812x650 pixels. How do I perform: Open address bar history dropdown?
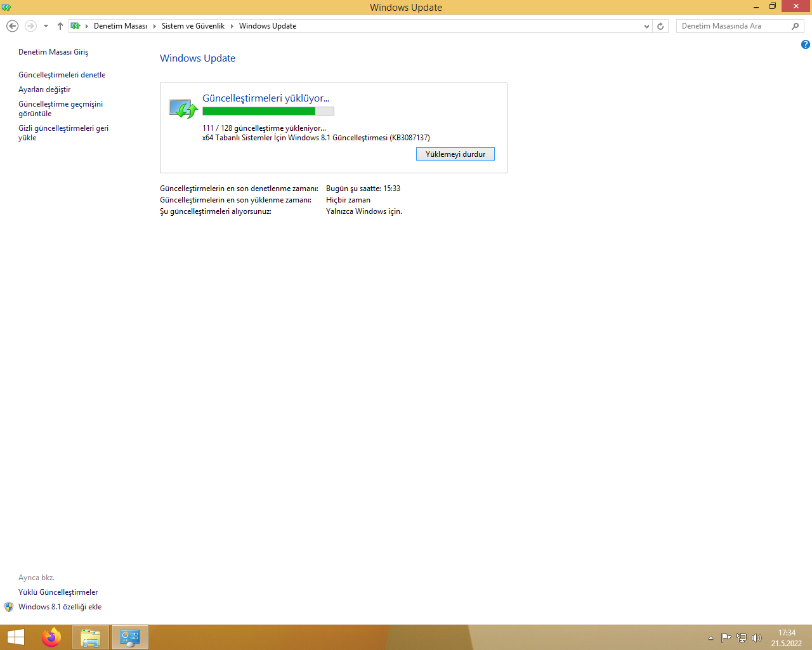(646, 26)
